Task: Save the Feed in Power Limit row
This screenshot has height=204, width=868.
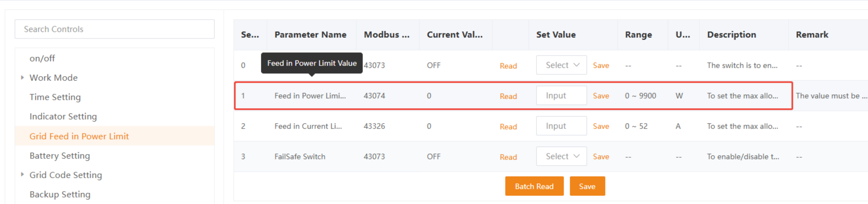Action: [601, 96]
